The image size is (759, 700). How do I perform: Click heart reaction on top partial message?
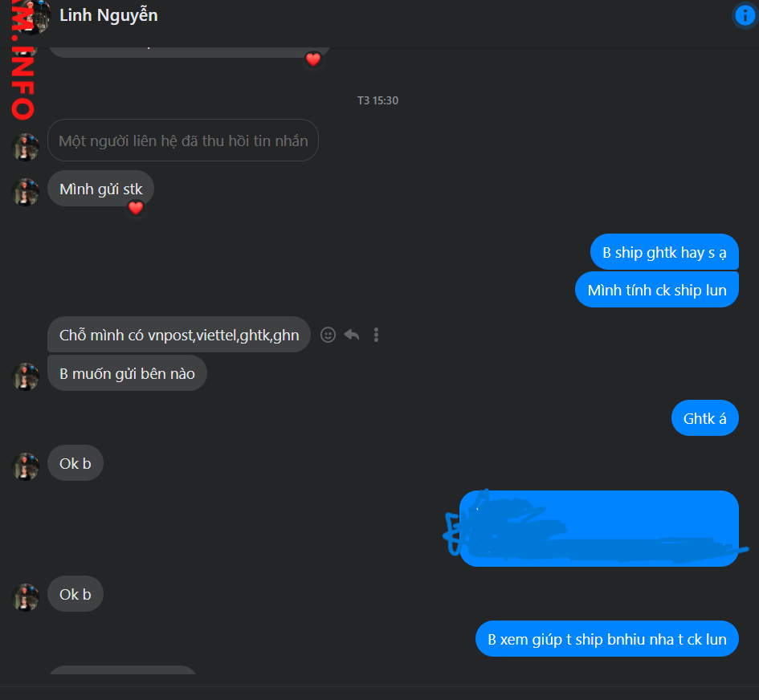pos(313,59)
